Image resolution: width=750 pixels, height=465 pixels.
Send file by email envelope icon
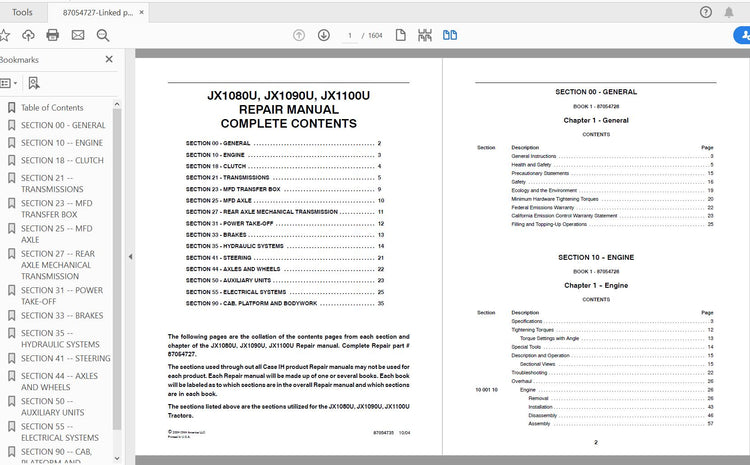pos(78,35)
